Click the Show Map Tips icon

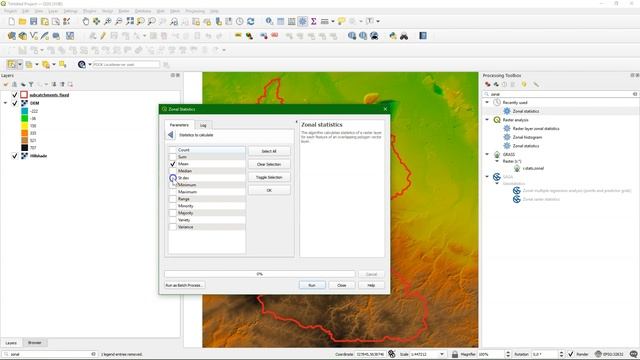(341, 21)
